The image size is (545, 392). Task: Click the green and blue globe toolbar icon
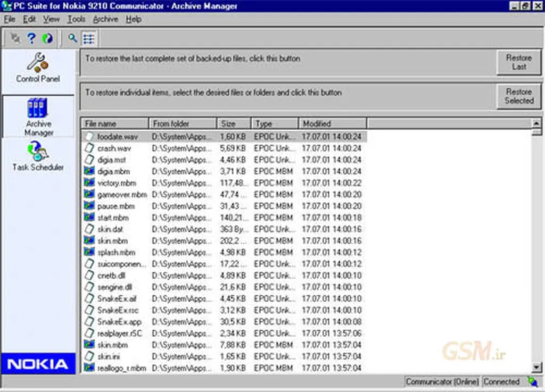(47, 38)
